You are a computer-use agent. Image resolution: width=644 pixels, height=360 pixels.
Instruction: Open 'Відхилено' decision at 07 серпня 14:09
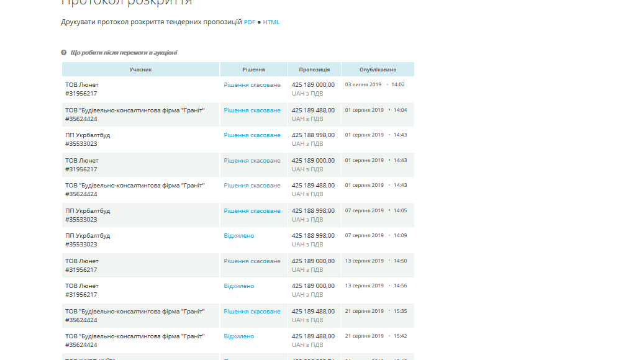click(x=239, y=236)
